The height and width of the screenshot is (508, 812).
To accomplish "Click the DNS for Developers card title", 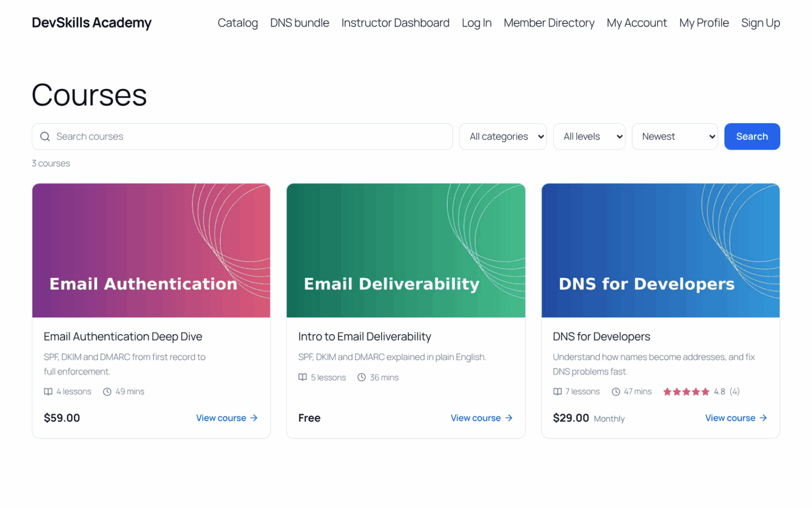I will 601,337.
